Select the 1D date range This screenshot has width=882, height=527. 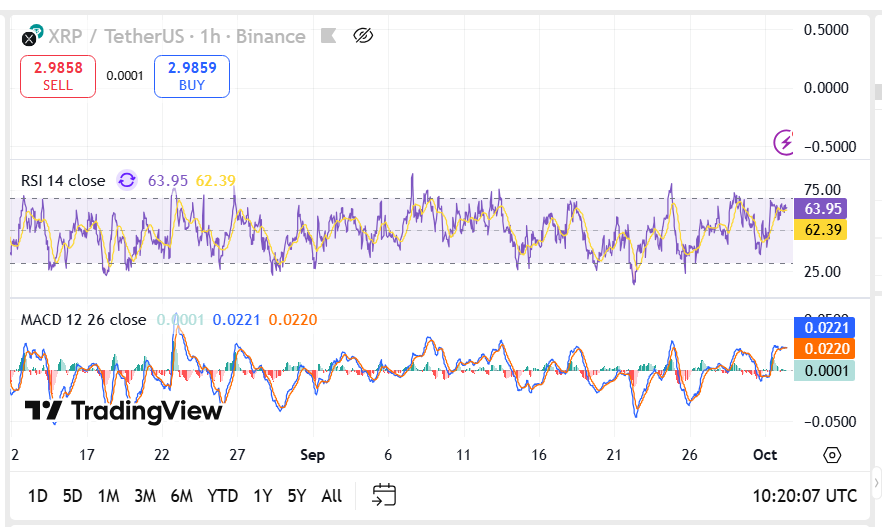click(38, 496)
